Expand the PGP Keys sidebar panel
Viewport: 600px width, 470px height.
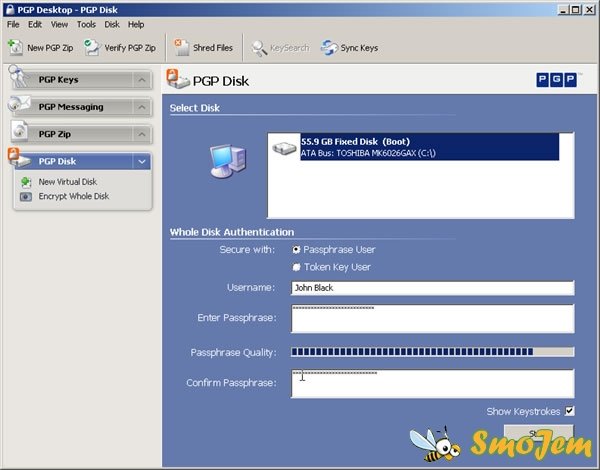pyautogui.click(x=142, y=80)
